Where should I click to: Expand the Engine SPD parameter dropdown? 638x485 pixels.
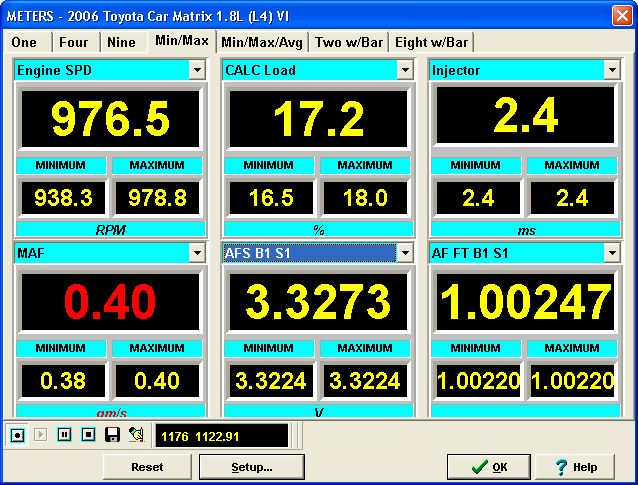point(198,70)
